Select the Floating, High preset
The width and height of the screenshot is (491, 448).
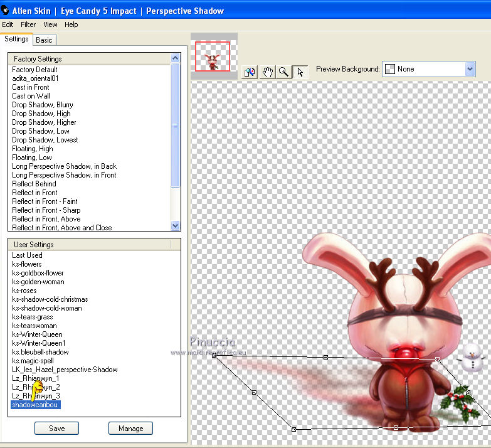click(32, 149)
